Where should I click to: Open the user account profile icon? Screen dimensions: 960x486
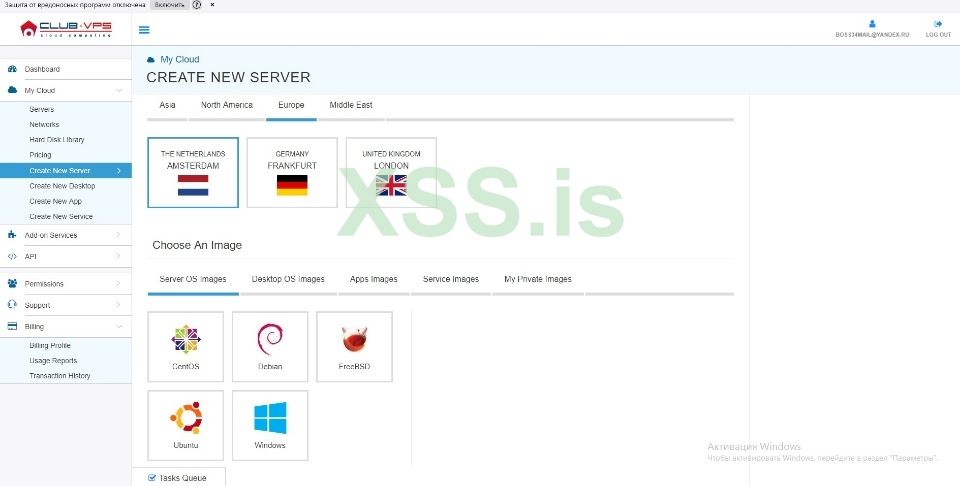click(872, 24)
